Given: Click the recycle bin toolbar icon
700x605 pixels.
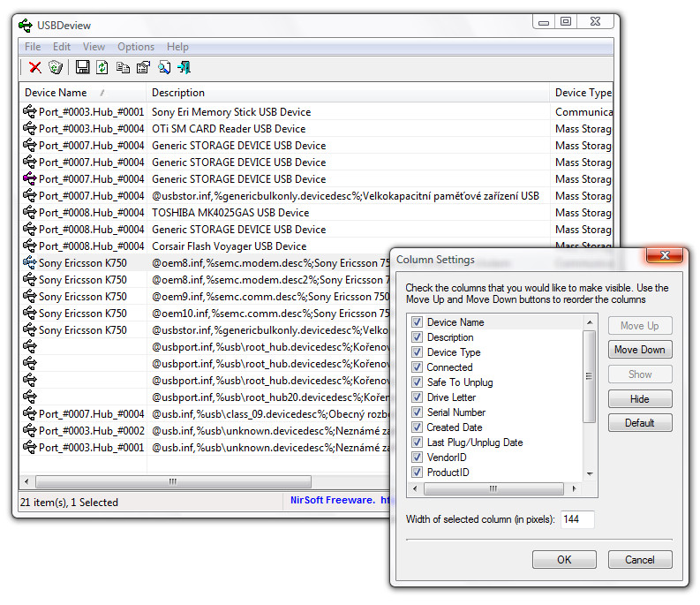Looking at the screenshot, I should [56, 67].
